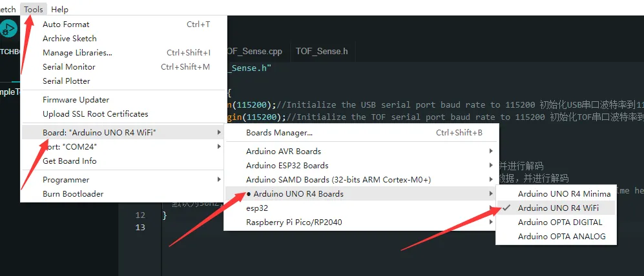This screenshot has width=644, height=276.
Task: Launch the Serial Plotter
Action: point(66,81)
